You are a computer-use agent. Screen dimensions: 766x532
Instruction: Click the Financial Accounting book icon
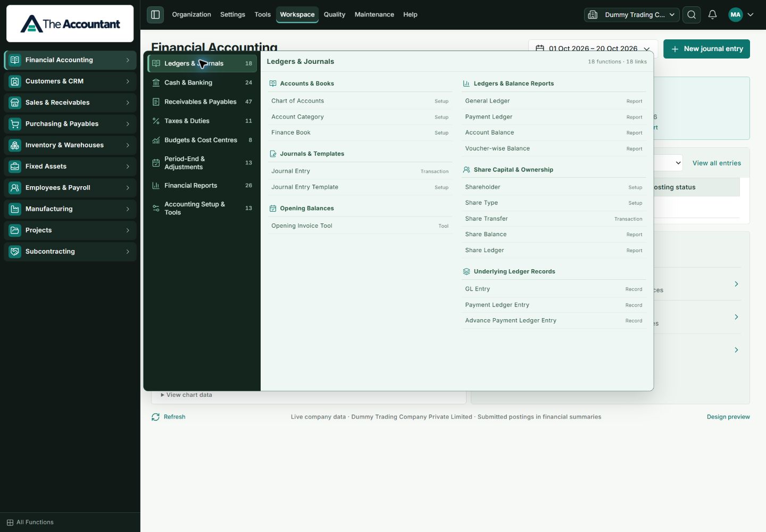point(15,60)
